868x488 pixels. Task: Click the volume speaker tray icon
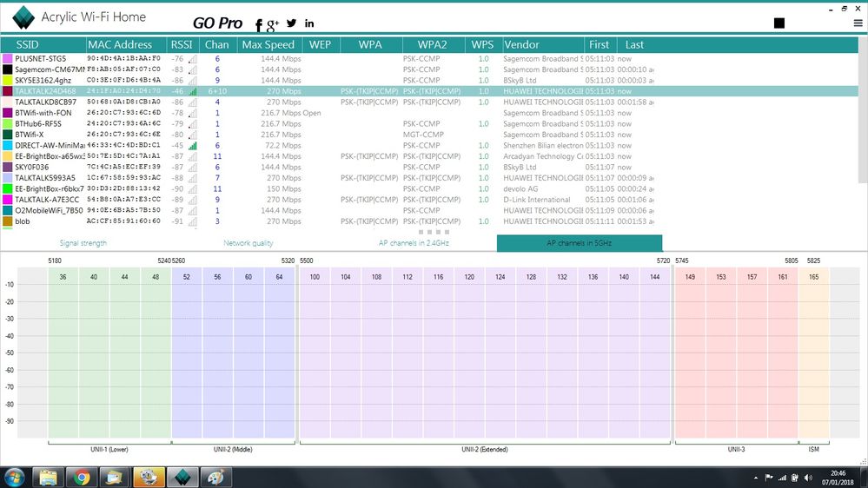click(x=808, y=478)
